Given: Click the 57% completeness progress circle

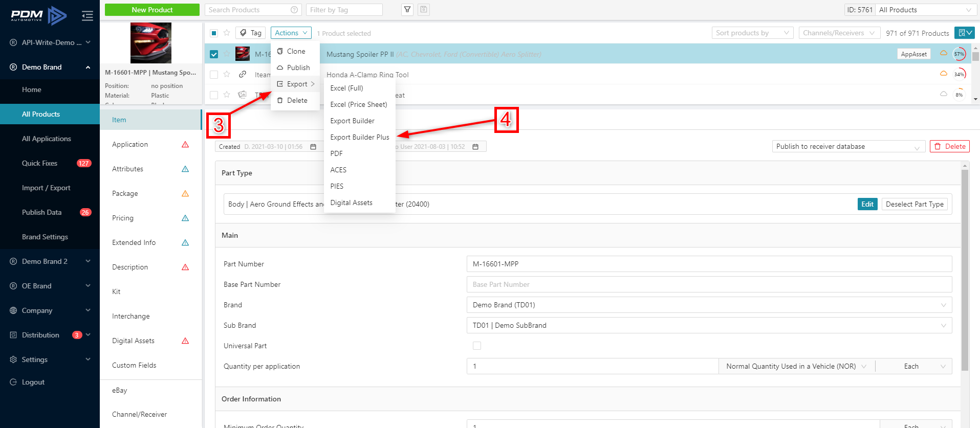Looking at the screenshot, I should [x=959, y=54].
